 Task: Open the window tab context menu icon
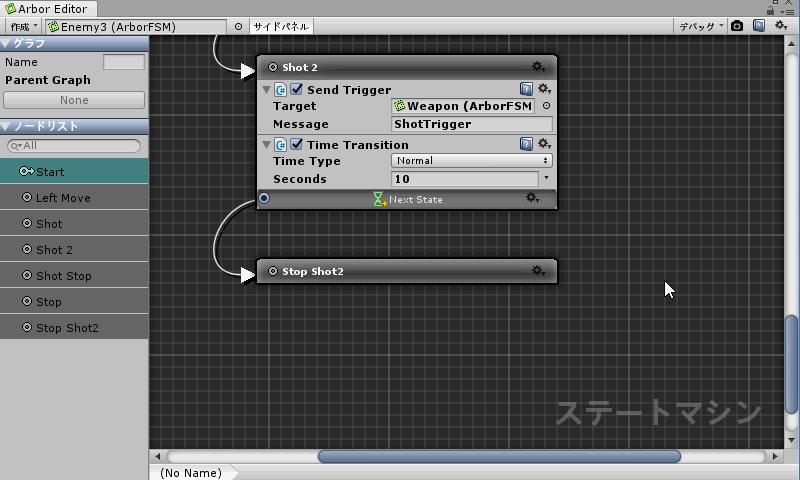(x=787, y=11)
